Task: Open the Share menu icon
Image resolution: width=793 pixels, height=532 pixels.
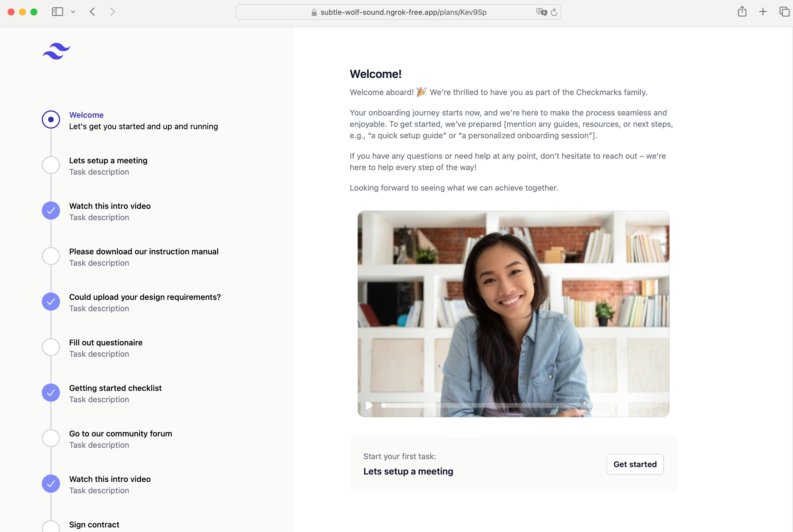Action: pos(742,12)
